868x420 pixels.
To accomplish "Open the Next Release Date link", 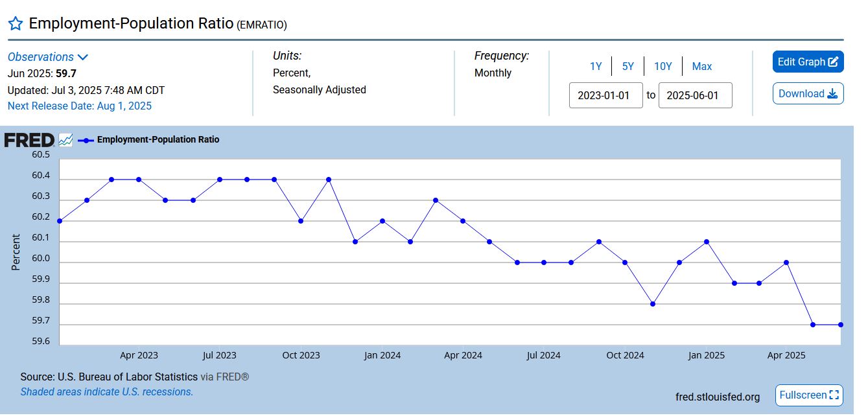I will [x=80, y=106].
